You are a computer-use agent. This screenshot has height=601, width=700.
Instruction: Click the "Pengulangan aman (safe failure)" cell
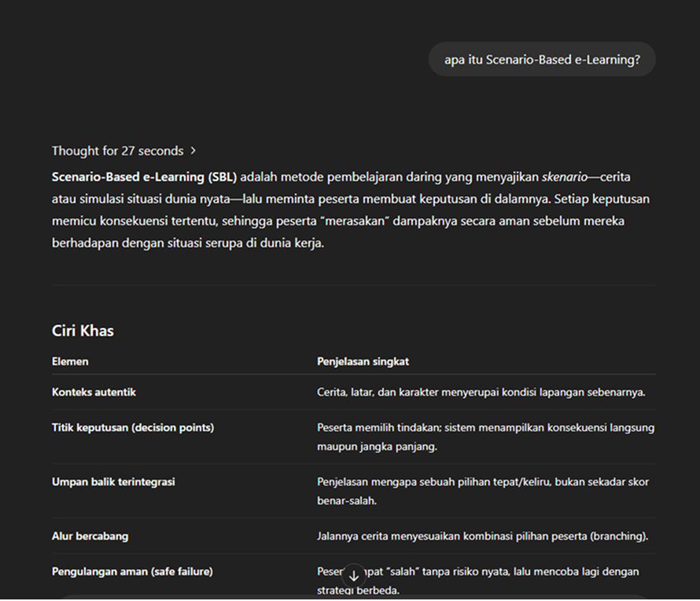pos(132,571)
